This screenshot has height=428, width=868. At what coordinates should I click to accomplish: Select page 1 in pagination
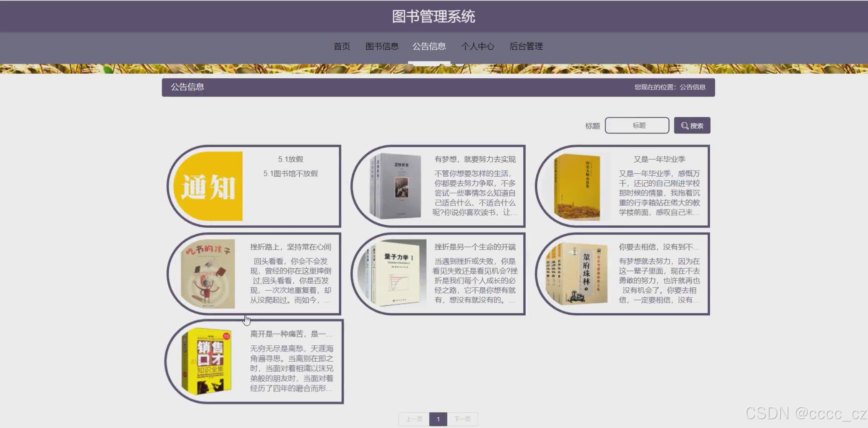(438, 419)
